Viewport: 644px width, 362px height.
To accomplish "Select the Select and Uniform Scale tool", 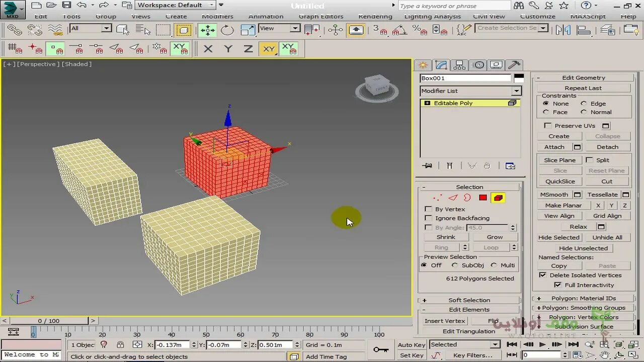I will click(x=248, y=30).
